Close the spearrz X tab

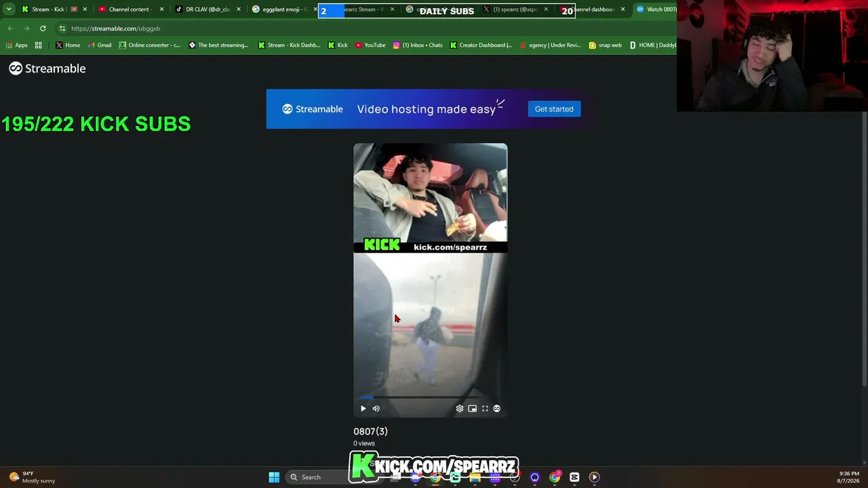tap(546, 9)
